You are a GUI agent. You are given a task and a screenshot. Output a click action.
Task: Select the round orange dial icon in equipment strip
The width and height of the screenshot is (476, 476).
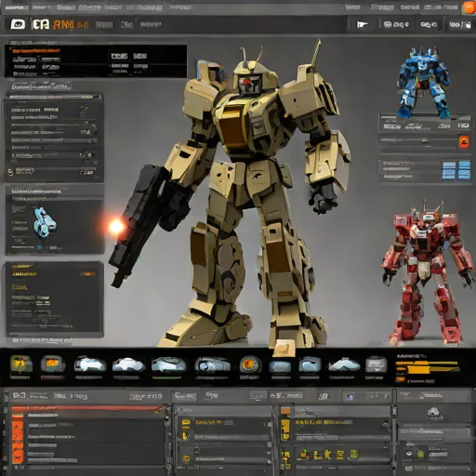250,364
